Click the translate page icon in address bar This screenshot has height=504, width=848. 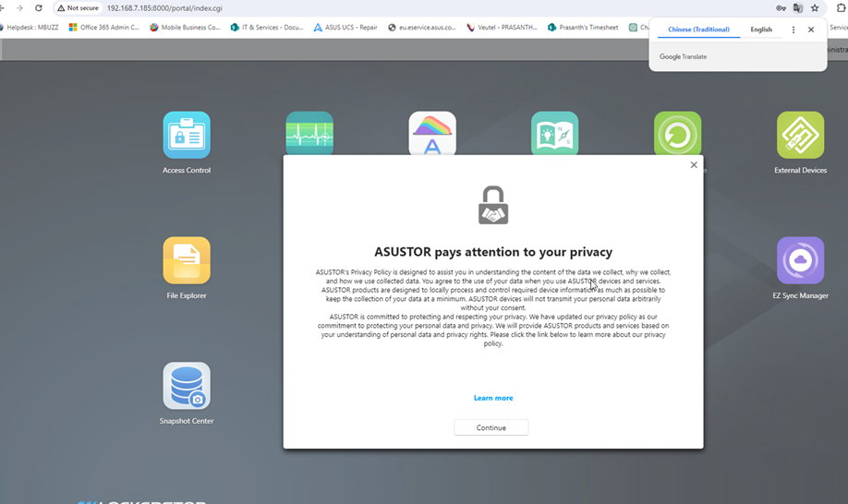[x=798, y=8]
